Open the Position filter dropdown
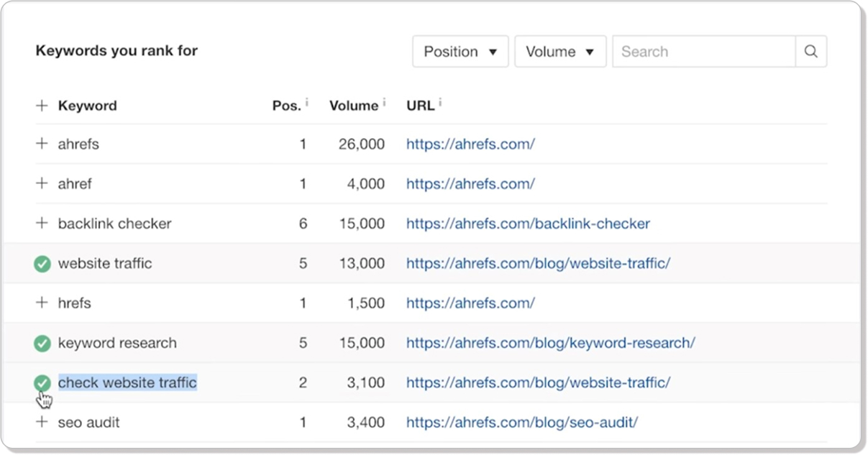The height and width of the screenshot is (455, 868). [460, 52]
